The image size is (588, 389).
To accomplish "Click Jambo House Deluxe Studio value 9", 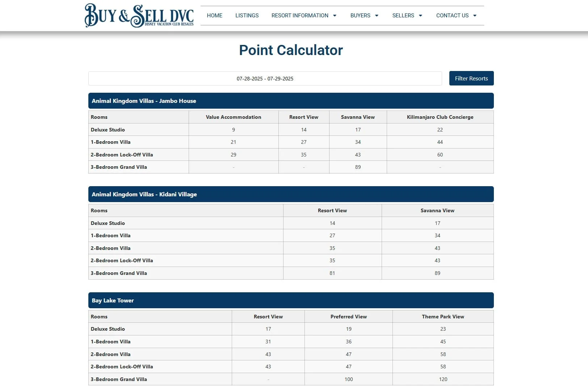I will (234, 130).
